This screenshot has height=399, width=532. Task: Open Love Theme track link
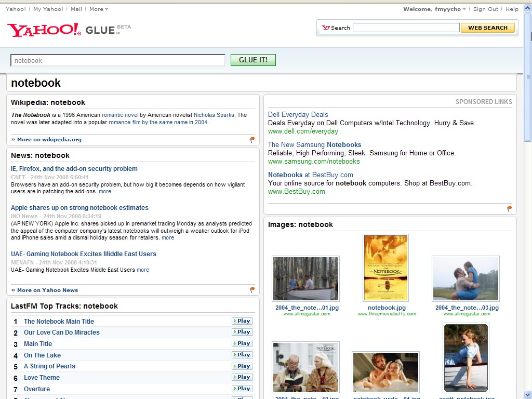click(x=42, y=378)
